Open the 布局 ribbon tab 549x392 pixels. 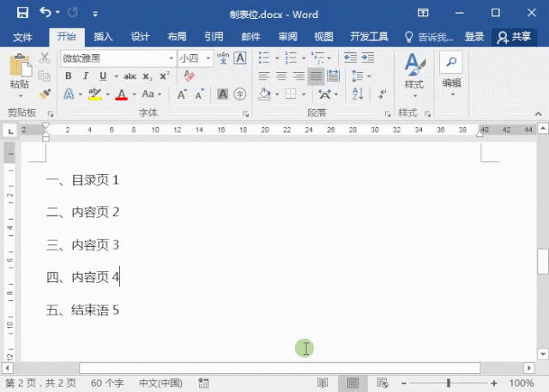(x=177, y=37)
